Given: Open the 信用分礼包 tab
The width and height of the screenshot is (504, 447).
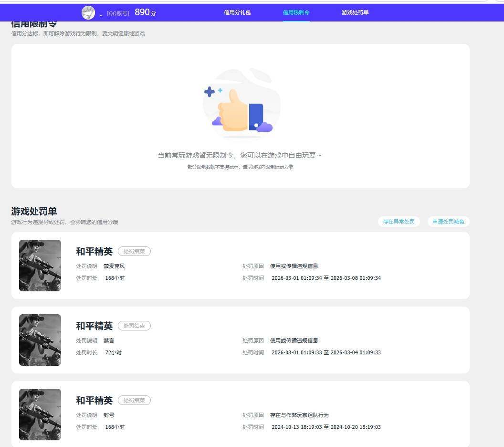Looking at the screenshot, I should 237,12.
